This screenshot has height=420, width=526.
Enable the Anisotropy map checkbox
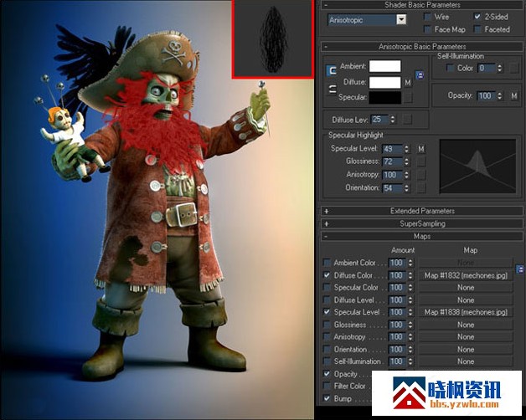(327, 337)
